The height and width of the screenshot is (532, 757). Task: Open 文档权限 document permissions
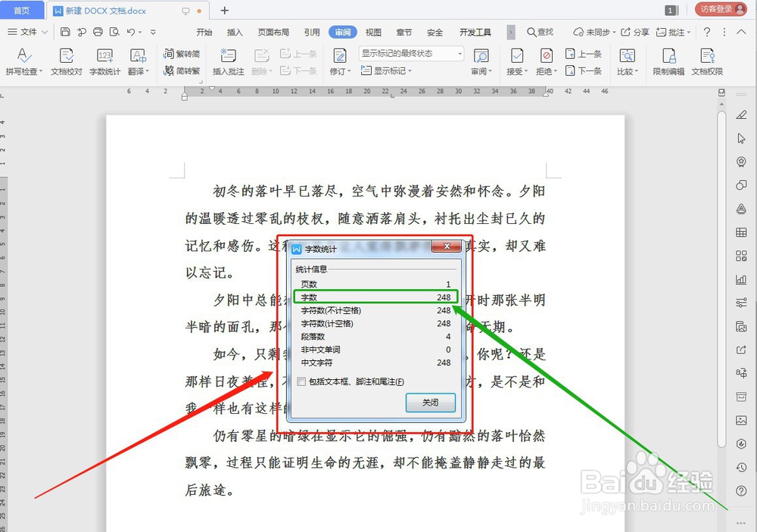(707, 61)
